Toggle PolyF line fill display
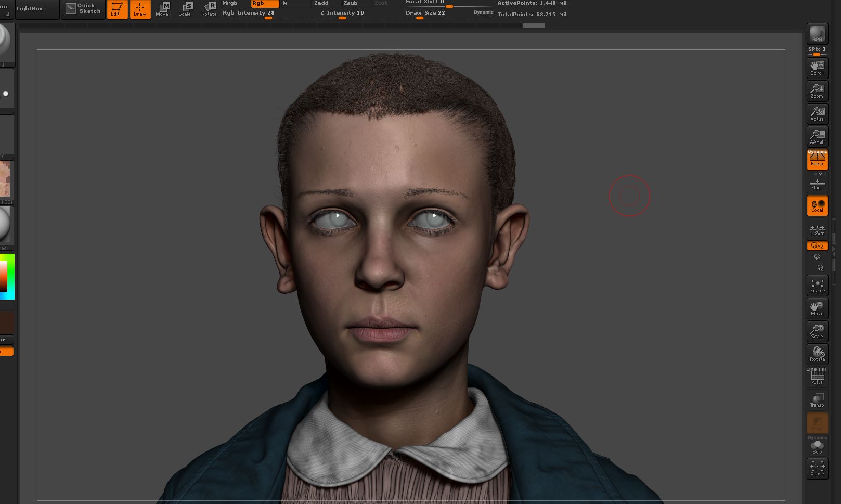Screen dimensions: 841x504 pyautogui.click(x=817, y=377)
